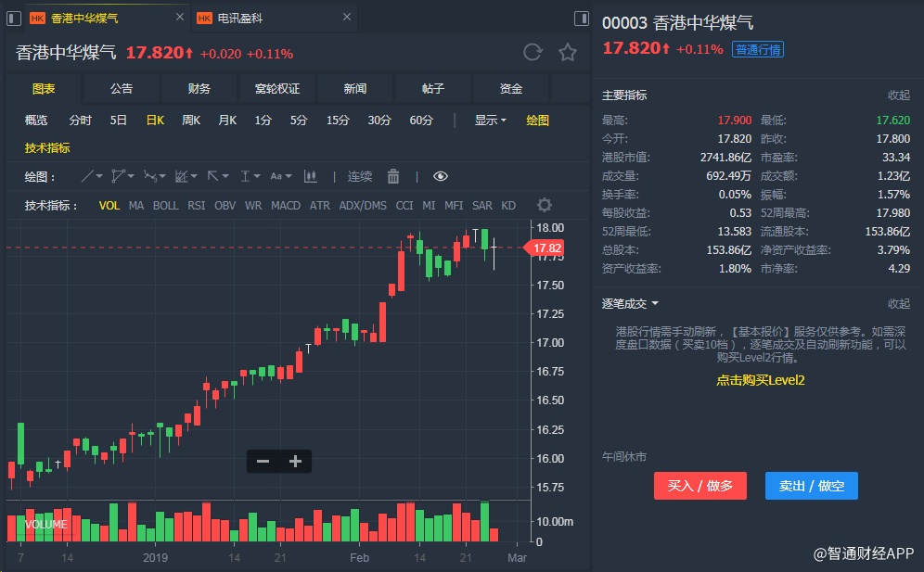Open the 显示 display dropdown

coord(490,120)
